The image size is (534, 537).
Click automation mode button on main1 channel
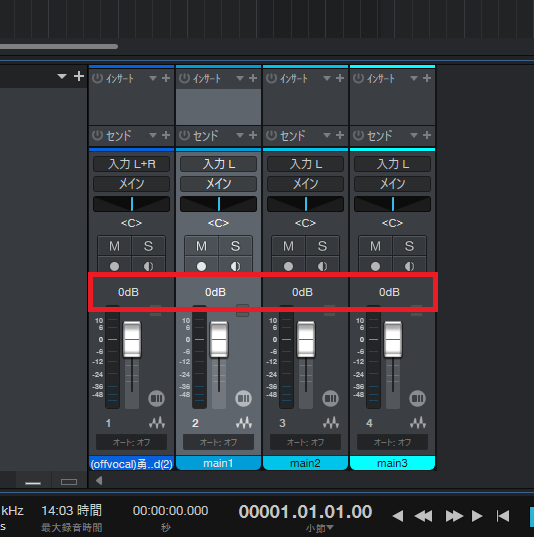click(219, 442)
